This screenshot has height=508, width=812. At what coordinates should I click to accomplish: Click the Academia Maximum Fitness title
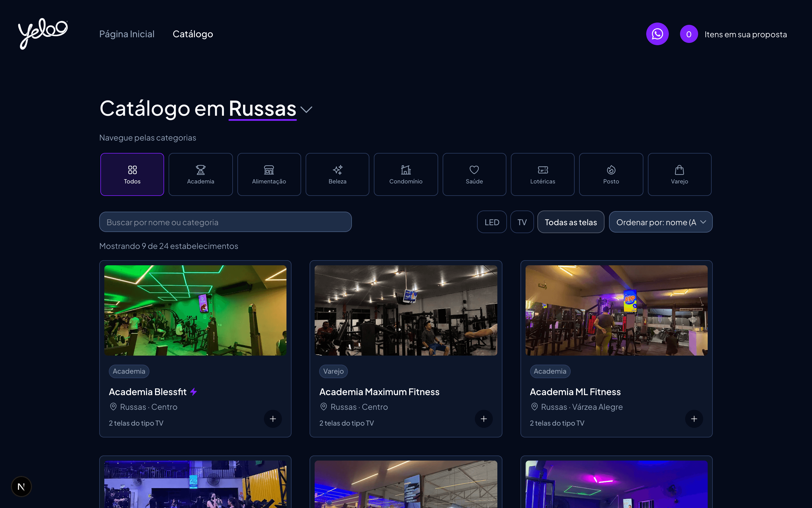(379, 392)
